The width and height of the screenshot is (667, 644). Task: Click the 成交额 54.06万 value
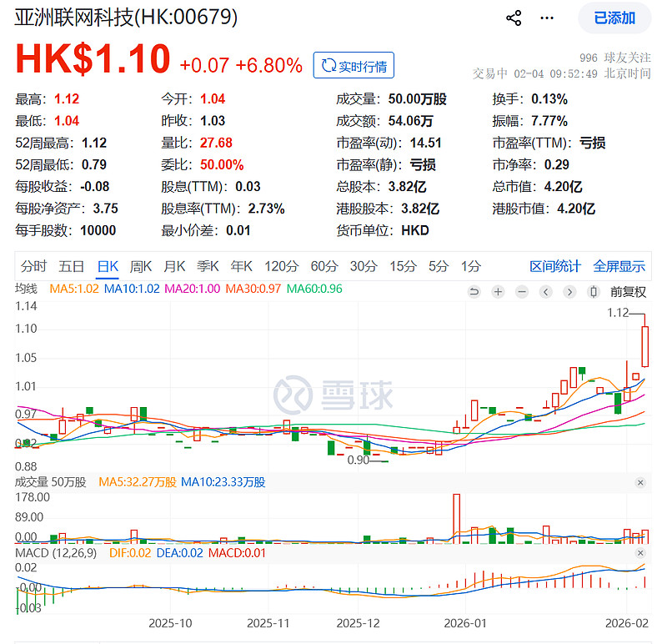tap(410, 121)
